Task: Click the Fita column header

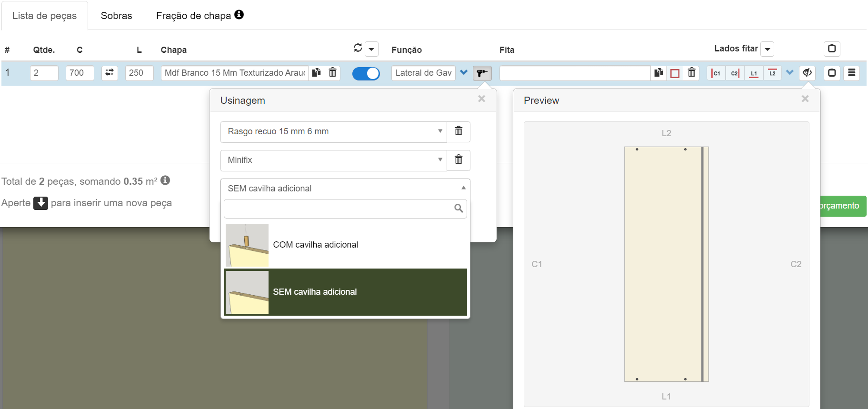Action: [507, 50]
